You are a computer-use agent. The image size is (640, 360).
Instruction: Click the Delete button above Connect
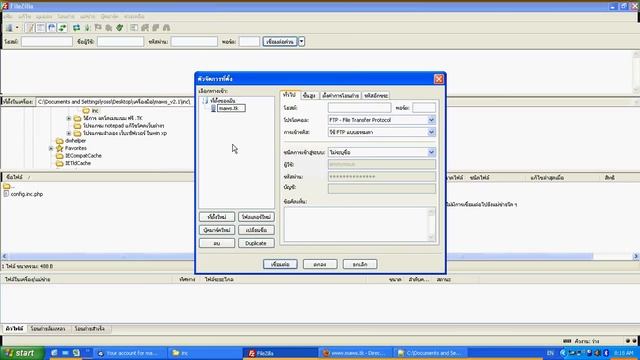217,243
